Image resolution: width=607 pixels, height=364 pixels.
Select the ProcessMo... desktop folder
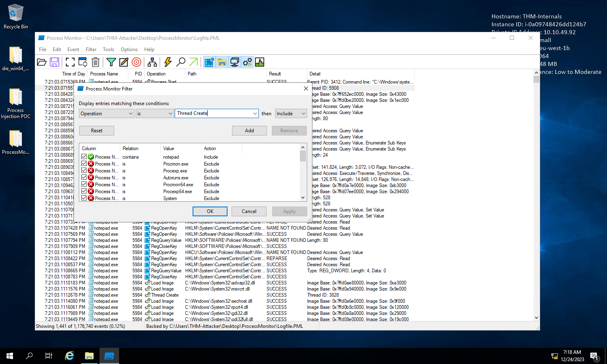pyautogui.click(x=15, y=142)
